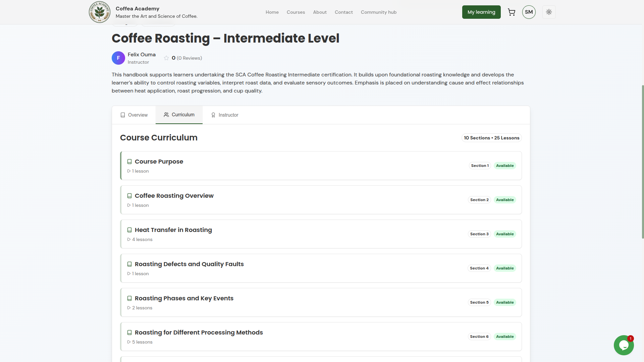The width and height of the screenshot is (644, 362).
Task: Click Felix Ouma's F avatar
Action: (x=118, y=58)
